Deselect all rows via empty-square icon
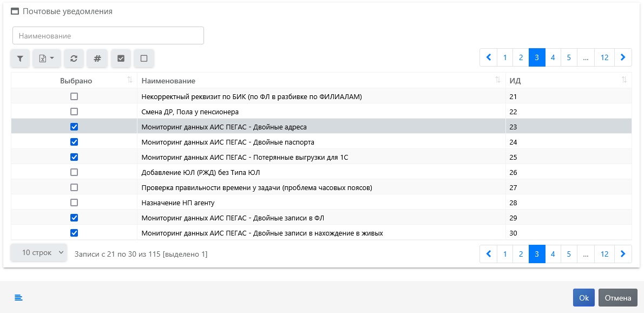644x313 pixels. pos(143,58)
